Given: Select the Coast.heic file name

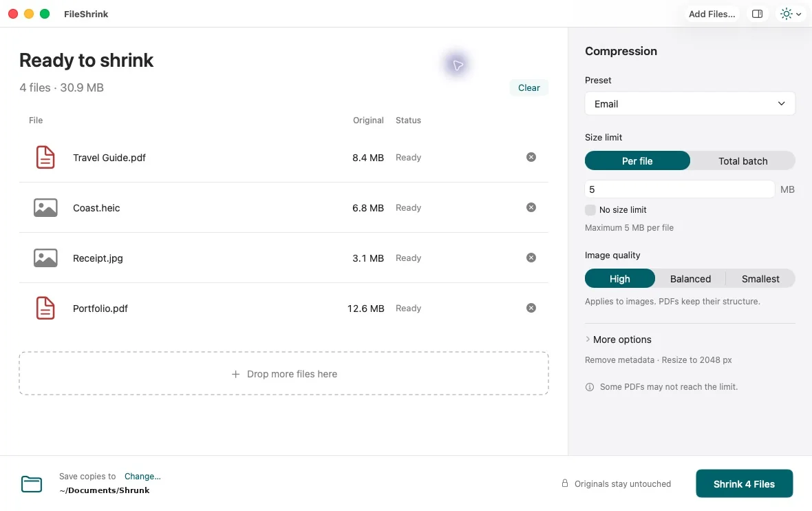Looking at the screenshot, I should (96, 208).
